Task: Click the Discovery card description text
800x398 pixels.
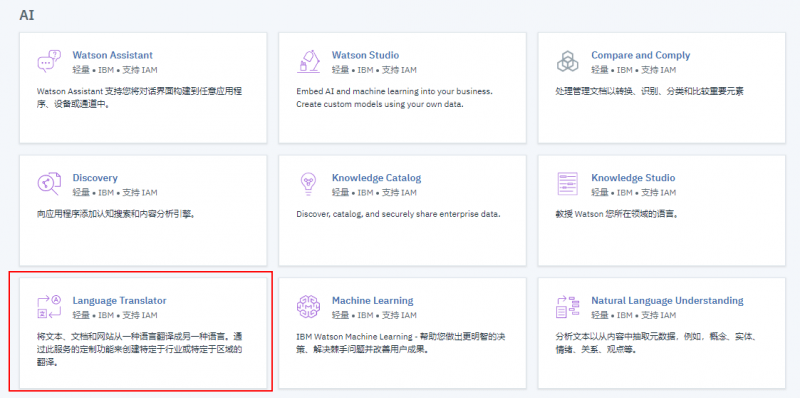Action: pyautogui.click(x=116, y=214)
